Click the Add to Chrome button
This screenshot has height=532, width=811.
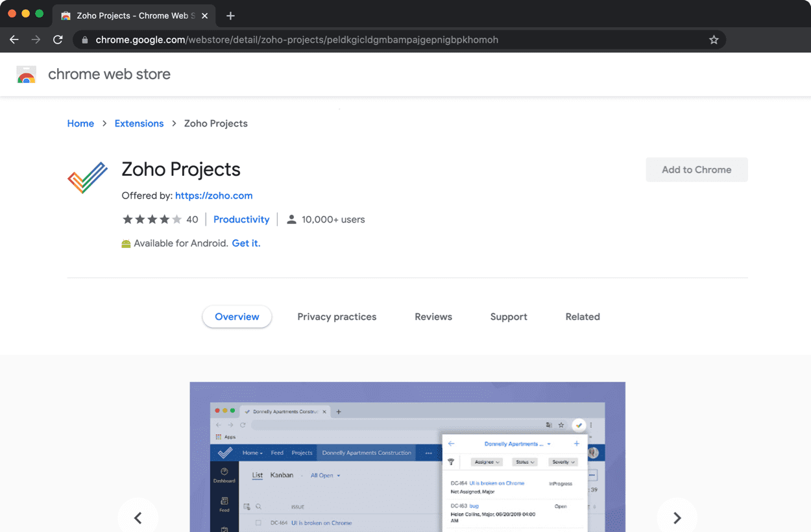[696, 169]
